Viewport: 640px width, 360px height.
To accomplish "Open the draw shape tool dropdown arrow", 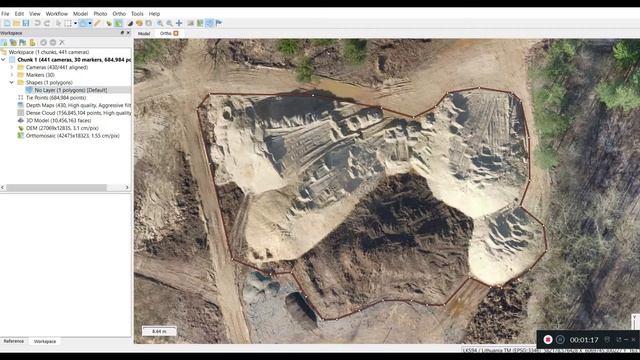I will [x=90, y=23].
